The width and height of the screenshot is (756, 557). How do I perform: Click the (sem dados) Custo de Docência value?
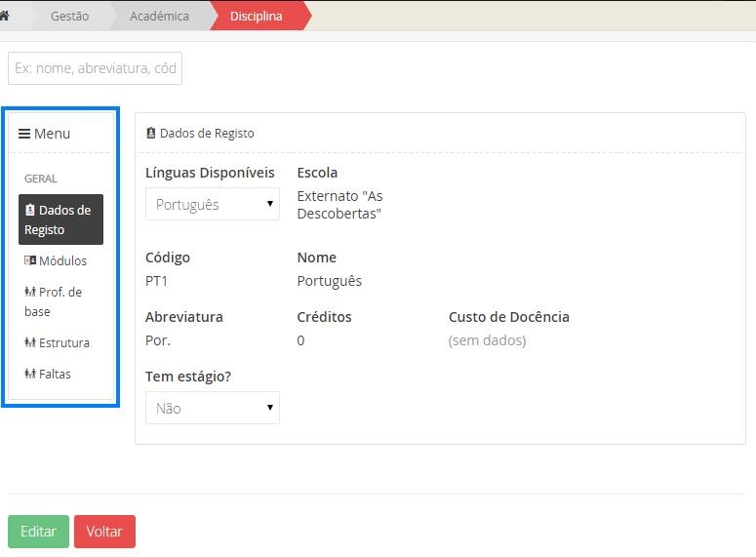pyautogui.click(x=487, y=340)
